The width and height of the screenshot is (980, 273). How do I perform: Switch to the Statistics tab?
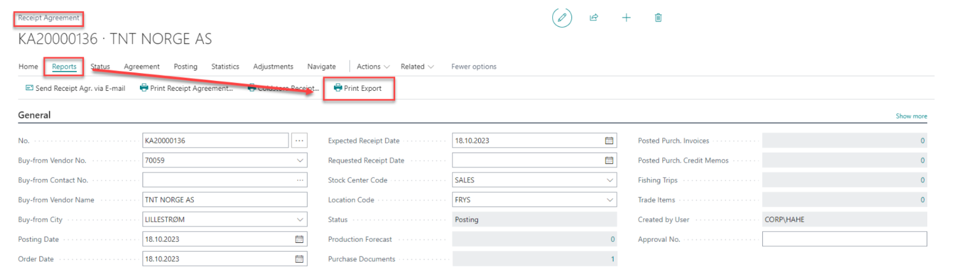225,67
